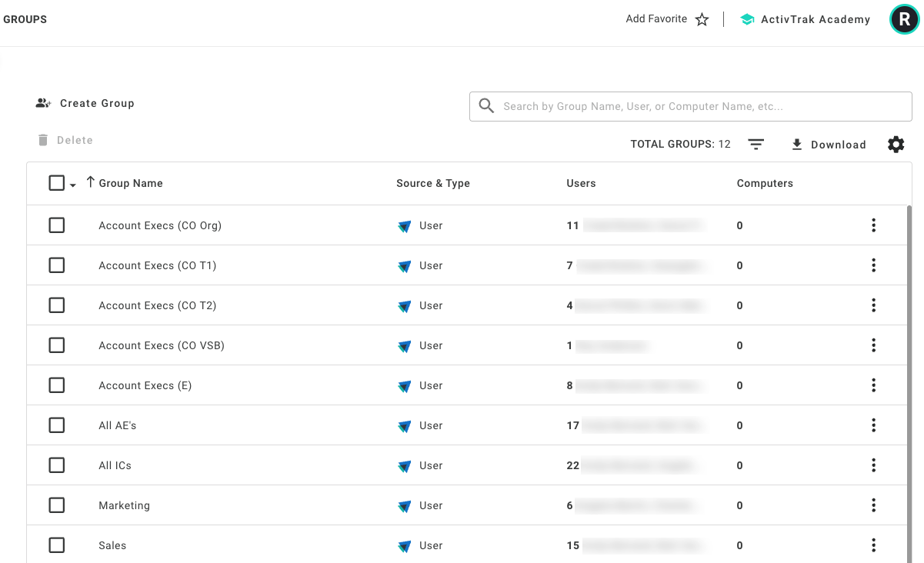The image size is (924, 563).
Task: Click the TOTAL GROUPS: 12 label
Action: point(680,144)
